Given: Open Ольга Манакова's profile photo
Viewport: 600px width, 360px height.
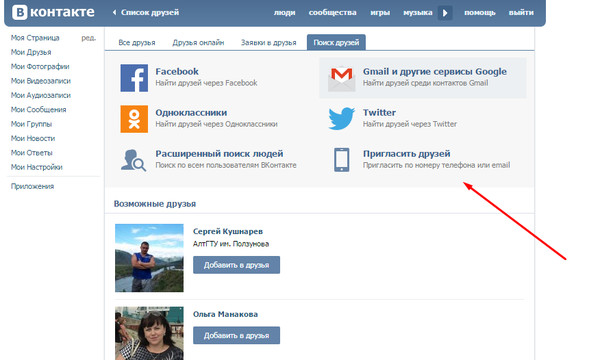Looking at the screenshot, I should [149, 333].
